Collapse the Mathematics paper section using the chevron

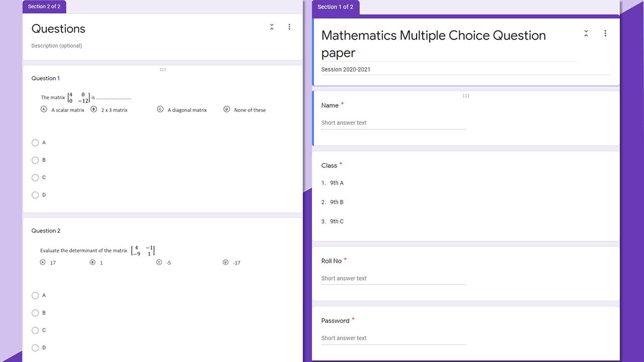586,34
